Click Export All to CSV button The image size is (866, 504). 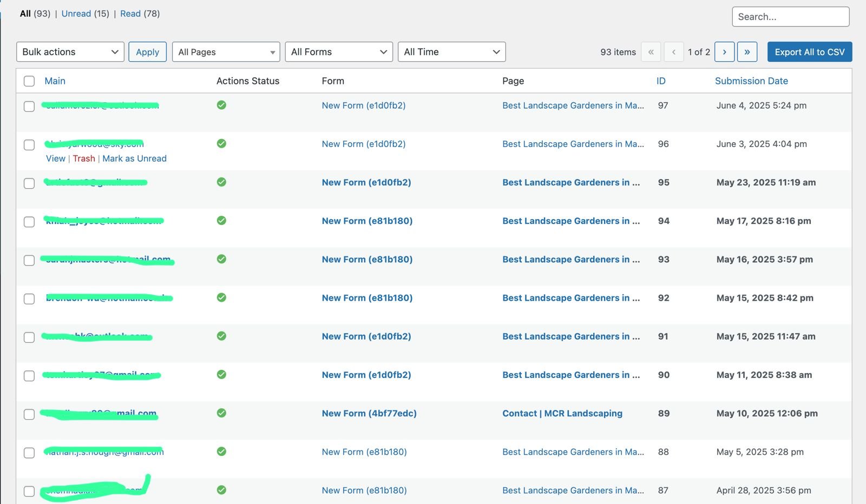point(810,52)
